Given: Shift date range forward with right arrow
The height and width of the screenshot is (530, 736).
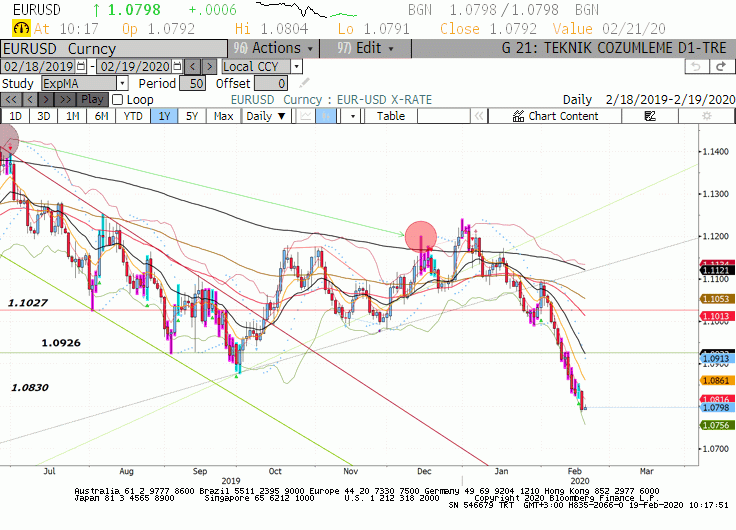Looking at the screenshot, I should point(209,66).
